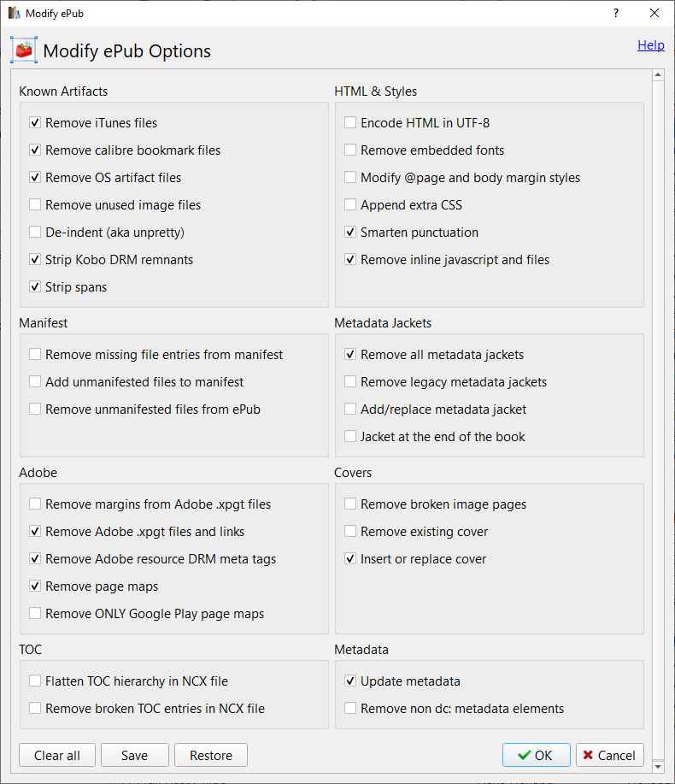Viewport: 675px width, 784px height.
Task: Disable Smarten punctuation option
Action: click(x=350, y=233)
